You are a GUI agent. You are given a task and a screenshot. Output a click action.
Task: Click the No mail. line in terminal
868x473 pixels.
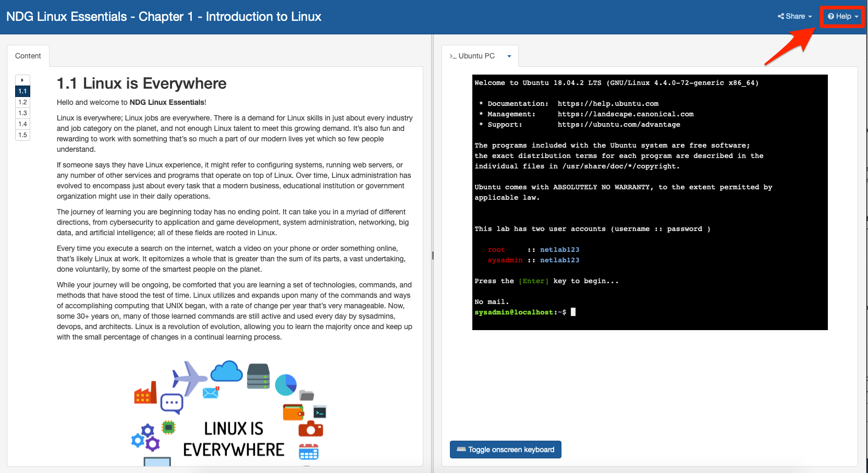[x=492, y=302]
